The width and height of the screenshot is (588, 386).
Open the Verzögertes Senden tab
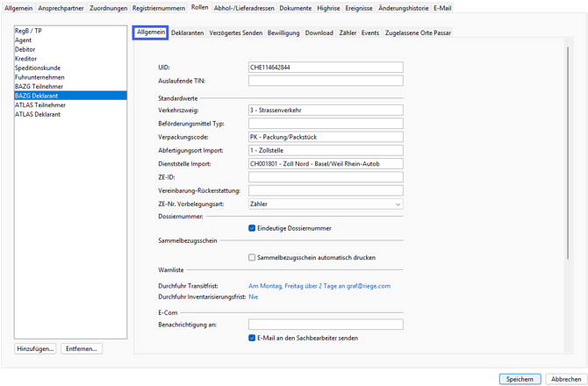click(235, 33)
